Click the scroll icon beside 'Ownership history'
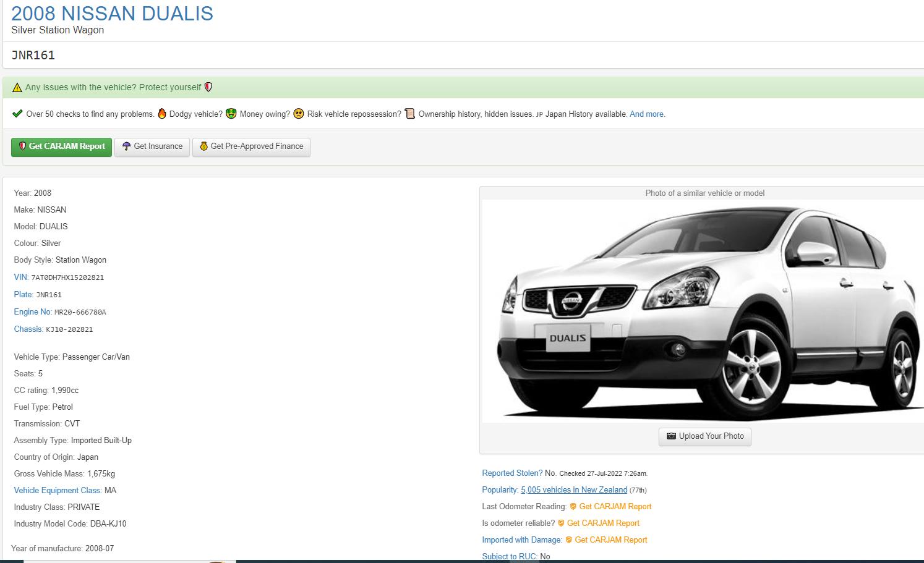The width and height of the screenshot is (924, 563). point(409,114)
